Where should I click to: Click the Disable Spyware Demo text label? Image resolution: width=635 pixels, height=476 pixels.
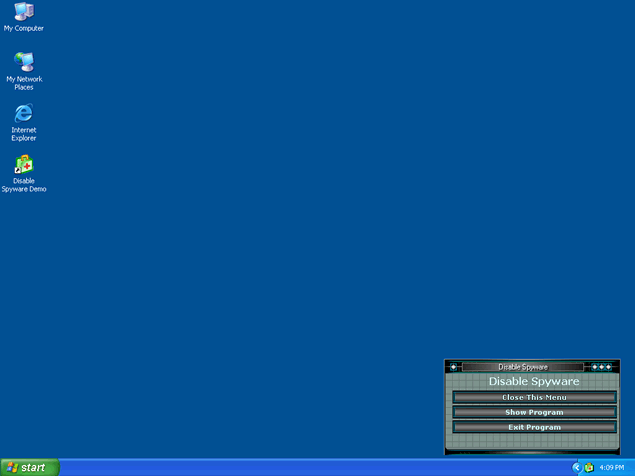coord(23,185)
